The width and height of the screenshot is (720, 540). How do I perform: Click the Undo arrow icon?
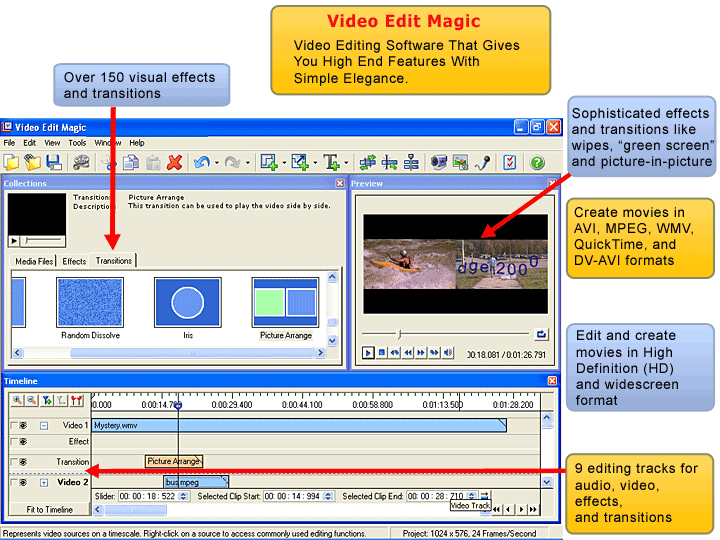click(x=202, y=162)
